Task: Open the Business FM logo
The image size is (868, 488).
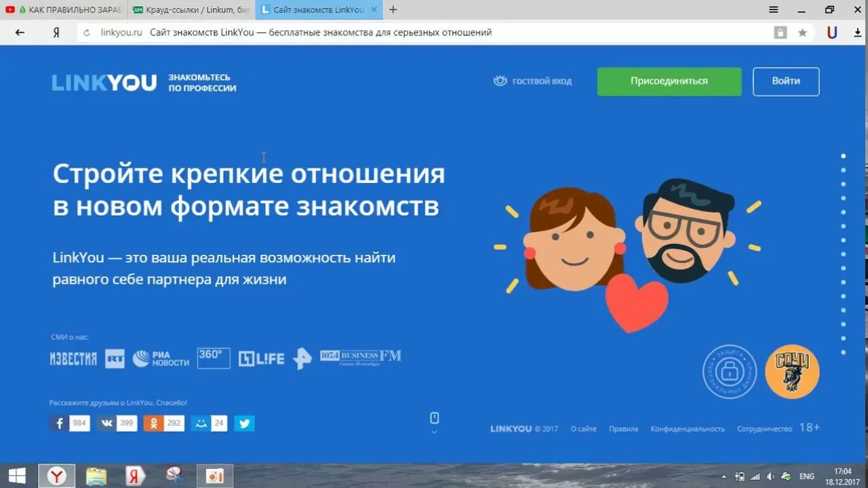Action: click(x=361, y=356)
